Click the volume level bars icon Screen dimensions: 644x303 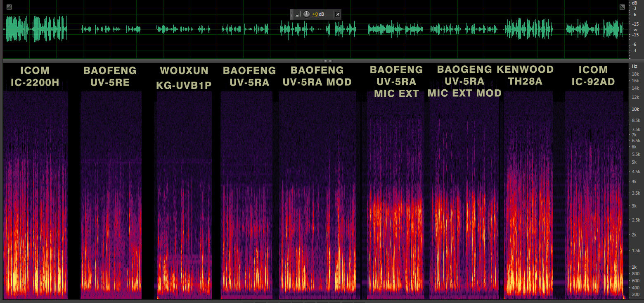pos(298,14)
